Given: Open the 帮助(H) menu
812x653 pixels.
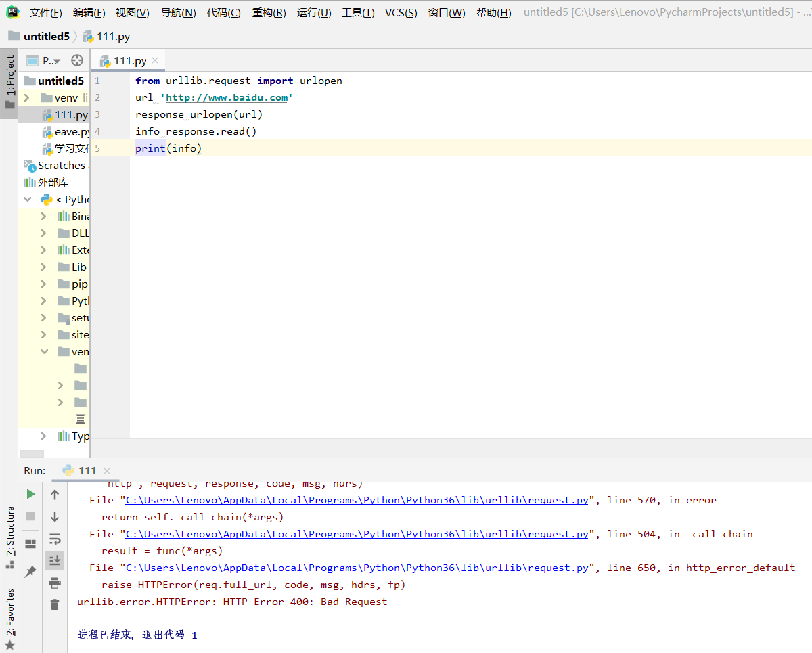Looking at the screenshot, I should pyautogui.click(x=493, y=13).
